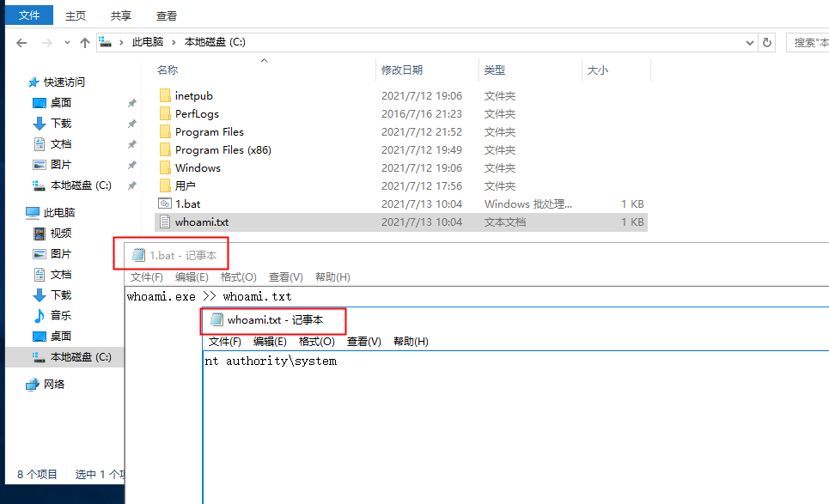
Task: Click Notepad icon in 1.bat title bar
Action: (138, 255)
